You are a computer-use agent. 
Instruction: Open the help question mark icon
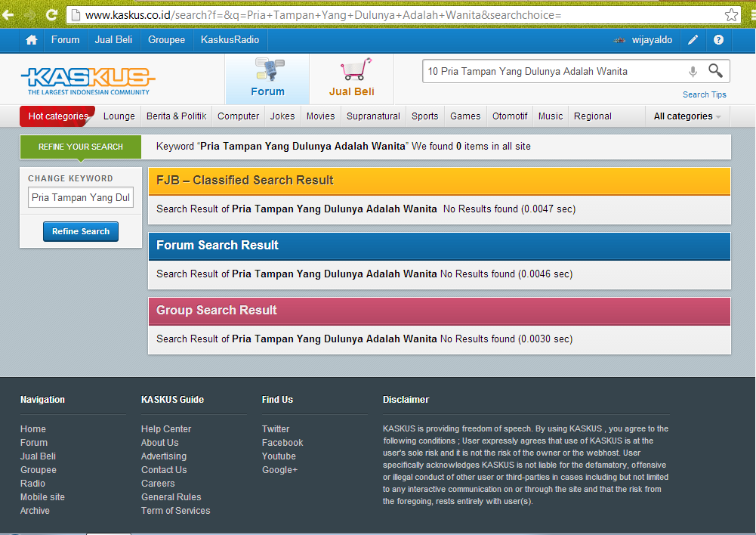[x=718, y=40]
